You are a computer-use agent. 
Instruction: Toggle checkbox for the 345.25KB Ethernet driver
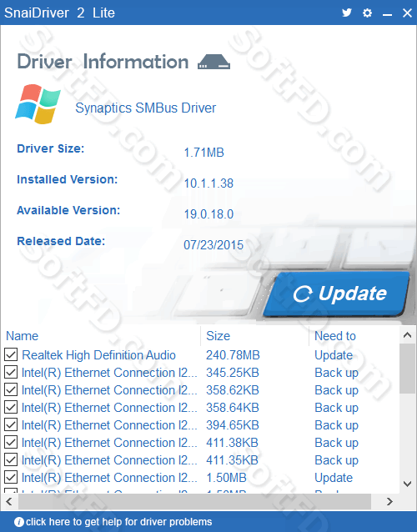pos(11,373)
